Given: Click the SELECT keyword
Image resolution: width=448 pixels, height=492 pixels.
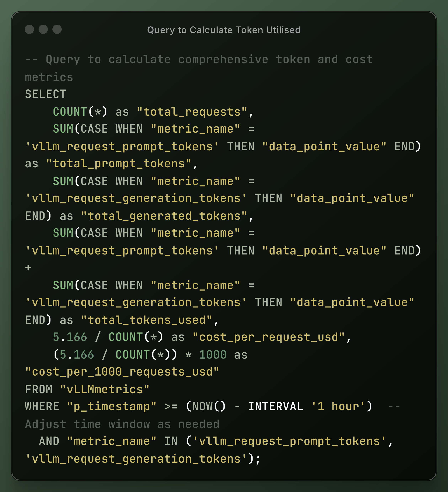Looking at the screenshot, I should coord(46,94).
